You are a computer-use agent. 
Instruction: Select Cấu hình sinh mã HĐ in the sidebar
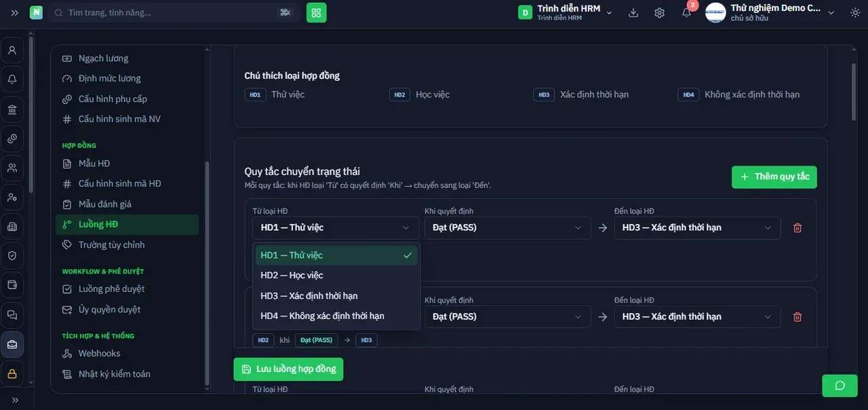click(x=127, y=184)
